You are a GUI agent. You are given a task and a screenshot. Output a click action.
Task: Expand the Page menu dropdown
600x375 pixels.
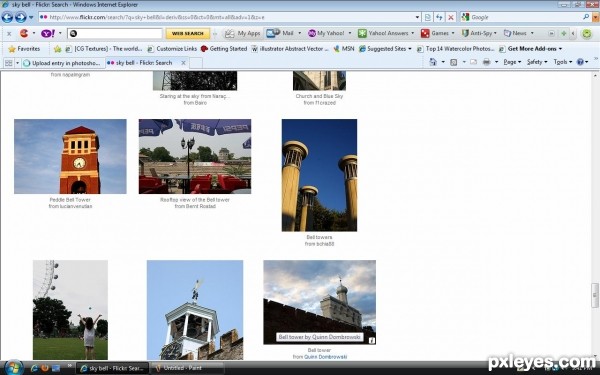click(x=512, y=62)
